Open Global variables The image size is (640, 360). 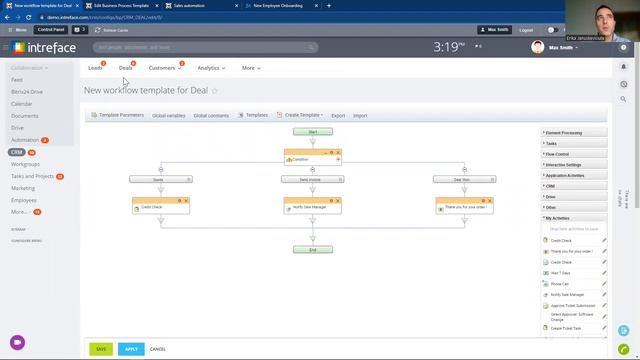click(169, 116)
